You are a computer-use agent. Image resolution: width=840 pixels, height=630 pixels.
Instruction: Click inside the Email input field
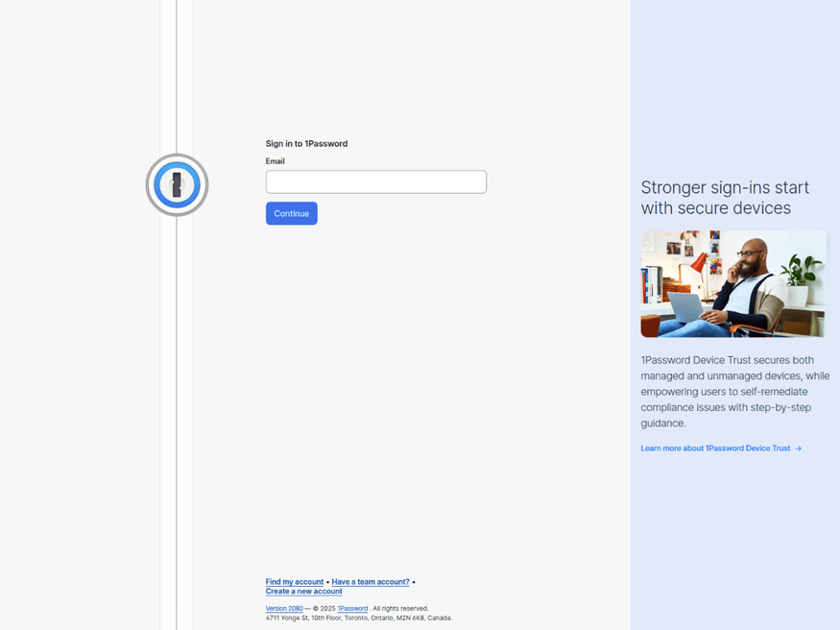[x=375, y=182]
